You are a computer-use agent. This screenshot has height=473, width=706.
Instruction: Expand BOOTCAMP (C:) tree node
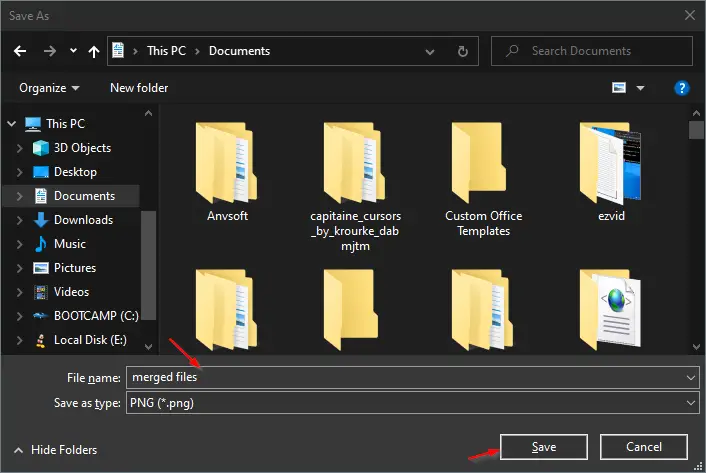click(19, 316)
